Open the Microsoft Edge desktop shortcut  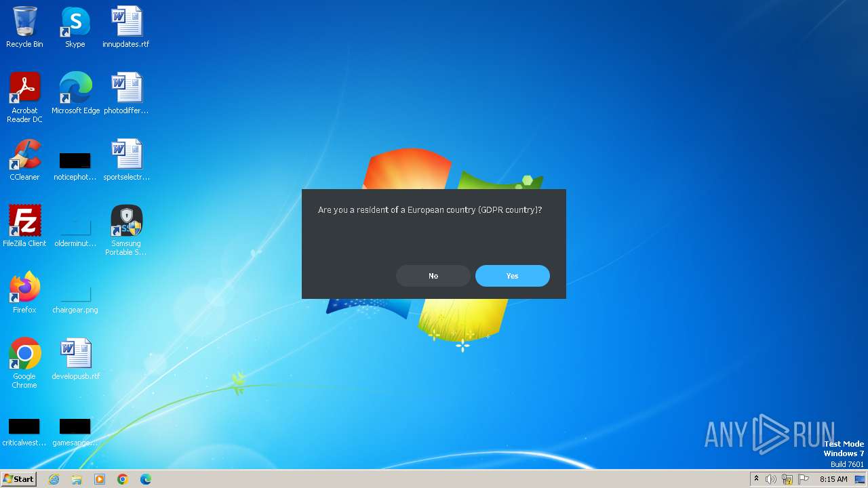(x=75, y=94)
